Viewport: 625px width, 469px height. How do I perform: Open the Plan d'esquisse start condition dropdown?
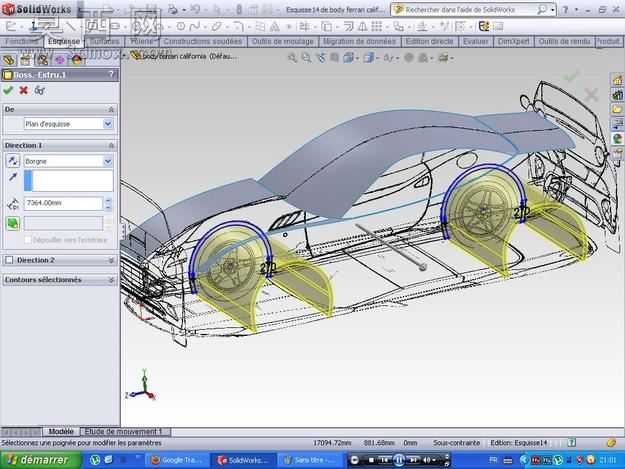(x=108, y=124)
